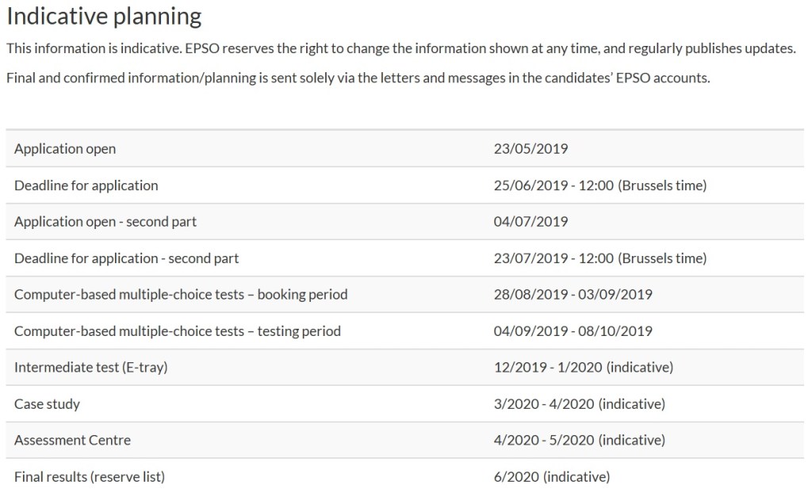
Task: Select the "Intermediate test (E-tray)" label
Action: tap(91, 368)
